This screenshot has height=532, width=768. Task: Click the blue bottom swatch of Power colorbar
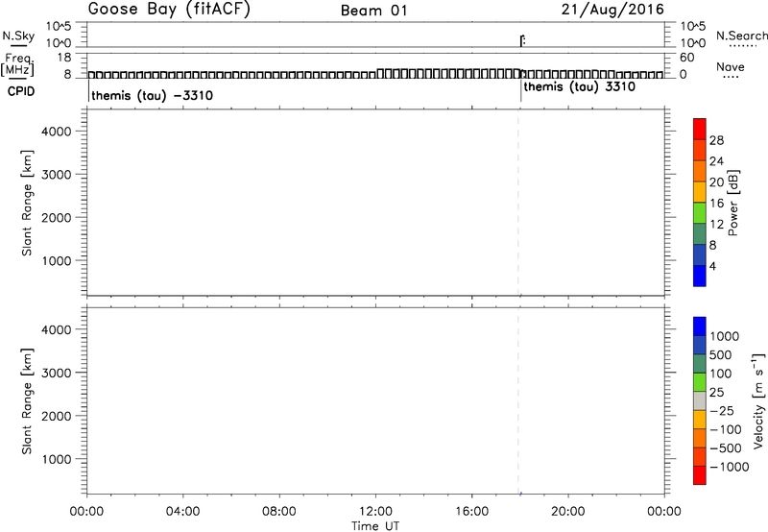click(700, 276)
